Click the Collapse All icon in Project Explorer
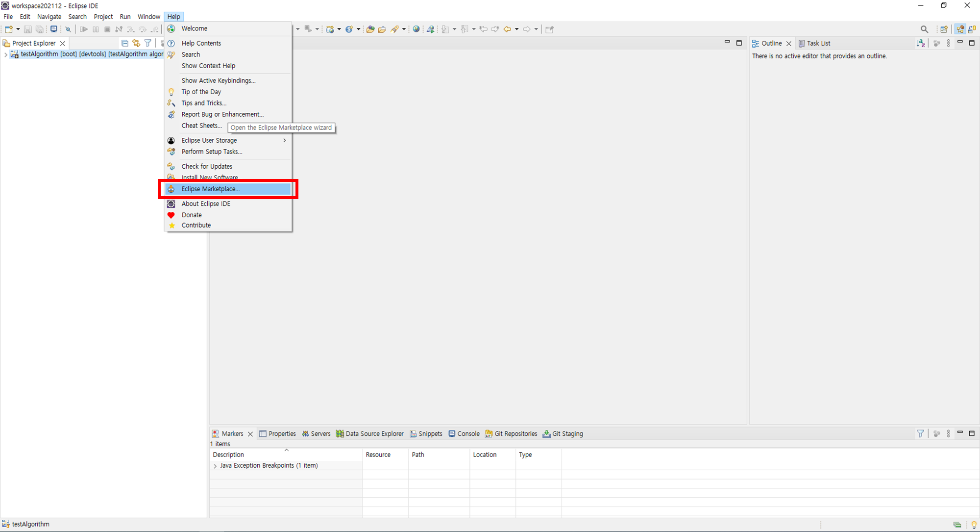 coord(124,43)
